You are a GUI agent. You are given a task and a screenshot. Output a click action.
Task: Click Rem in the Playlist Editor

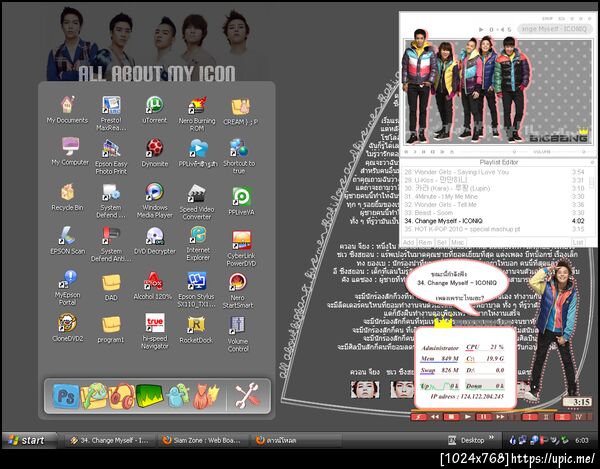point(425,243)
